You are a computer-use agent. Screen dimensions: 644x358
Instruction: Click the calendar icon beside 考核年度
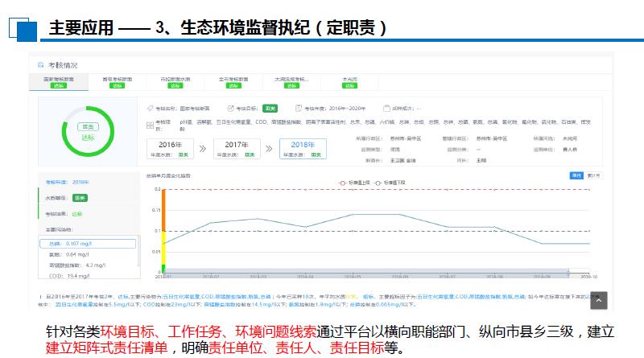pos(297,108)
